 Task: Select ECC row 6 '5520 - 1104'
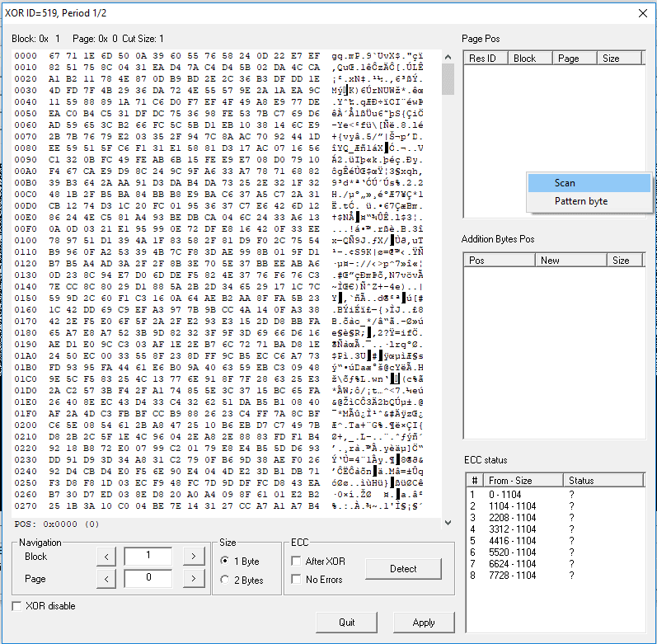coord(555,552)
